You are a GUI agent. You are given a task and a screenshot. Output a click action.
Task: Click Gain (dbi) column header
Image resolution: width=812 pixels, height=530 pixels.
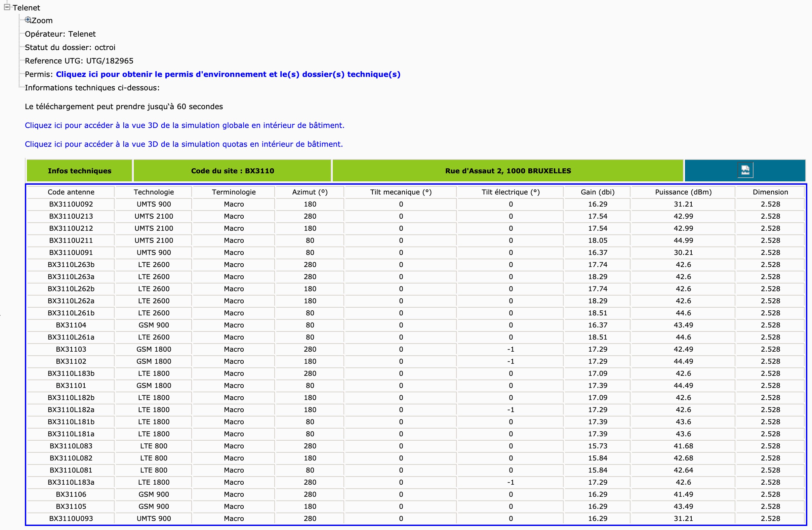click(x=597, y=192)
